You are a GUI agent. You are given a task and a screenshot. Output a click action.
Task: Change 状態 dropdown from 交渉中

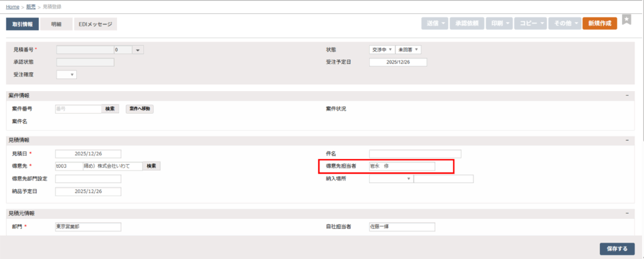(x=382, y=50)
